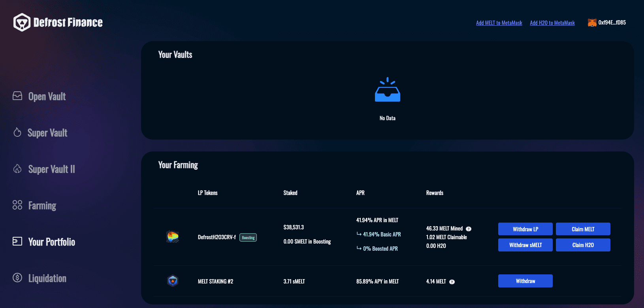Click wallet address 0xf94E...fD85
Screen dimensions: 644x308
[612, 23]
